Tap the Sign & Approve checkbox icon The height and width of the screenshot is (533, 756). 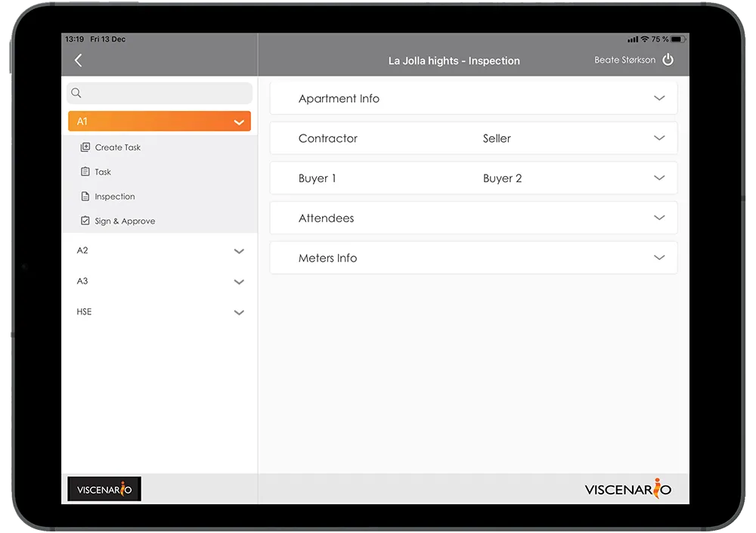pos(85,221)
